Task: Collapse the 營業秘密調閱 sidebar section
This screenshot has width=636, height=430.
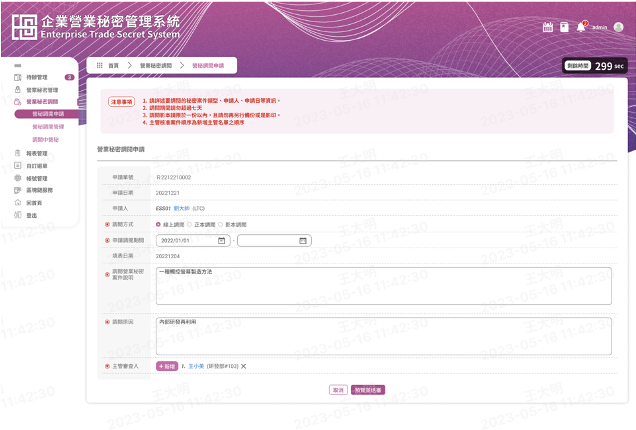Action: coord(42,101)
